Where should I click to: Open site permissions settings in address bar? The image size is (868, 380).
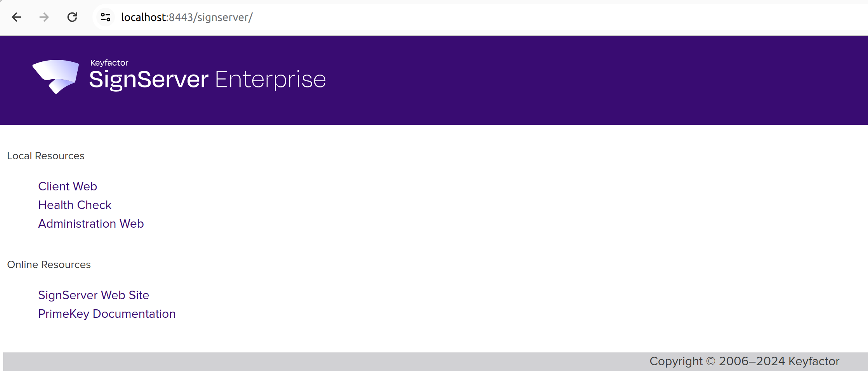(105, 17)
